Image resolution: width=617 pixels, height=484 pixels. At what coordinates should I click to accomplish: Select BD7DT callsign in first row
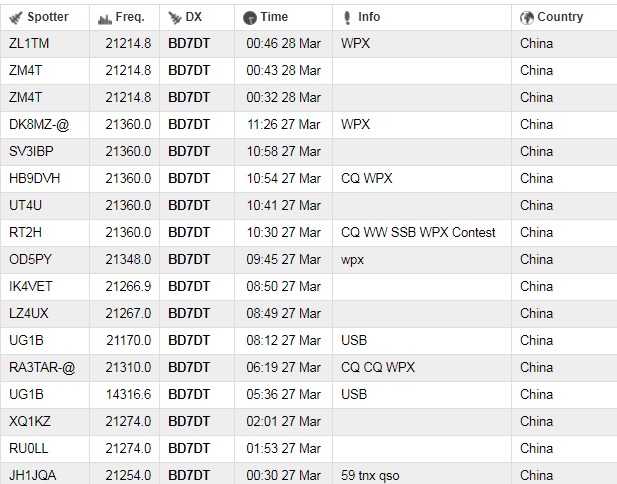click(189, 43)
